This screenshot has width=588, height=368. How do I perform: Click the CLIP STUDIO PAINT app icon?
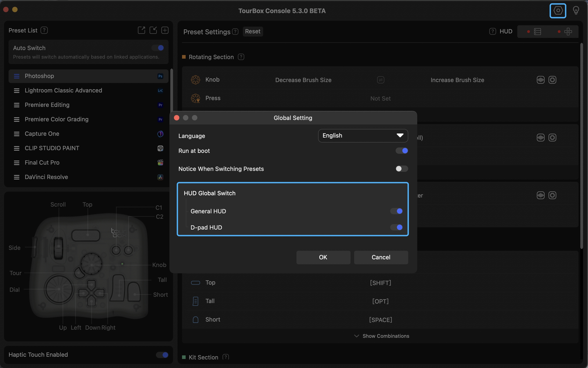(x=160, y=148)
